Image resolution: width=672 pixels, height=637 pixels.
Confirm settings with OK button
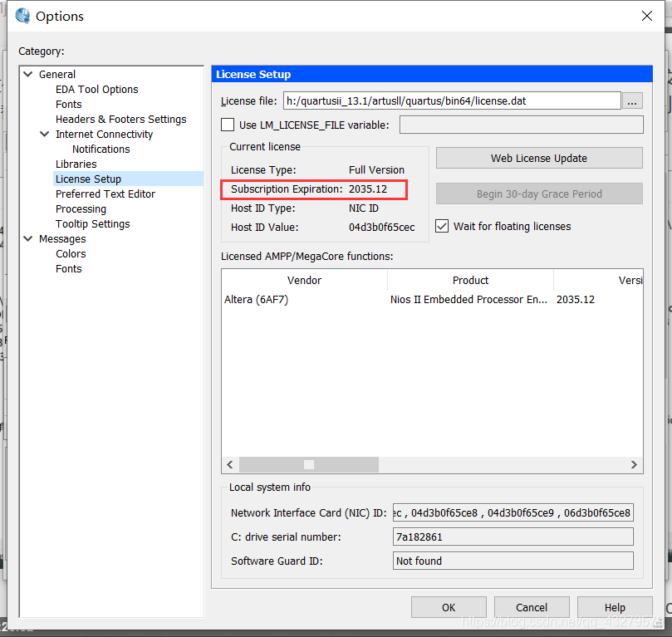449,607
